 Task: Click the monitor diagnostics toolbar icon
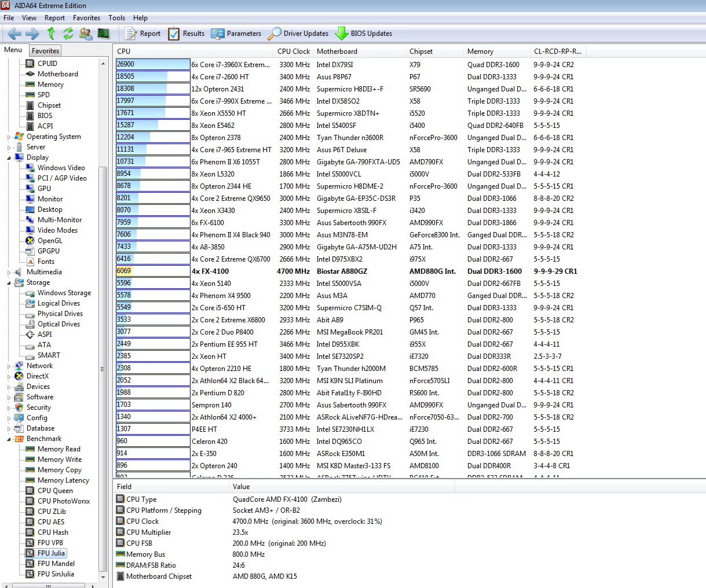[x=104, y=34]
